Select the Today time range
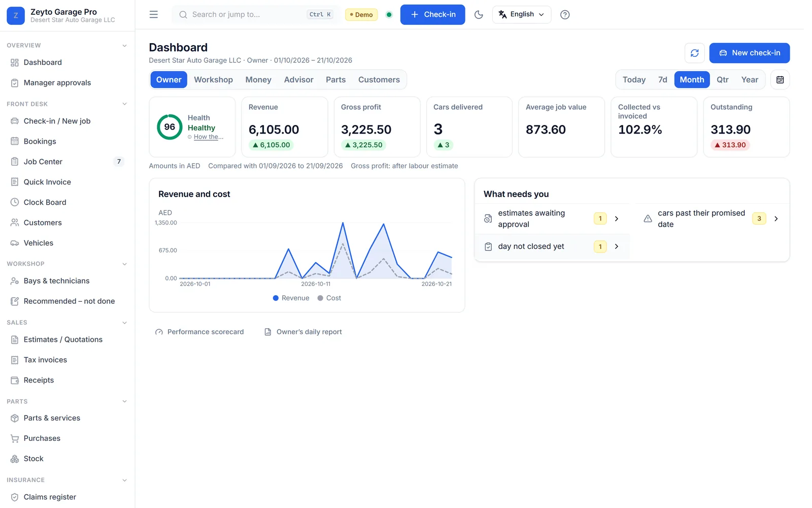 (x=634, y=80)
